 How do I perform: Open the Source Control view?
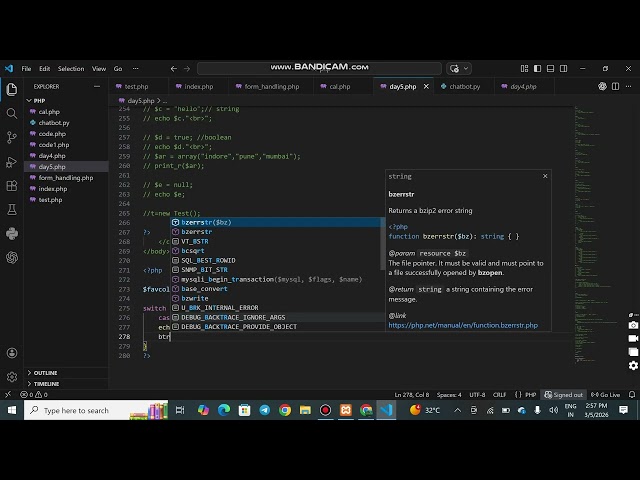pyautogui.click(x=12, y=137)
